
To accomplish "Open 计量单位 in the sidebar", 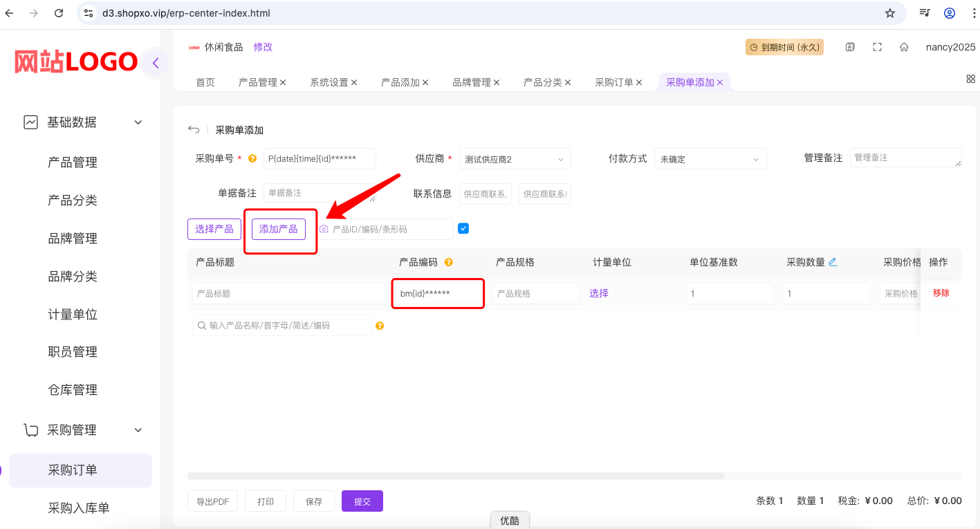I will click(x=73, y=315).
